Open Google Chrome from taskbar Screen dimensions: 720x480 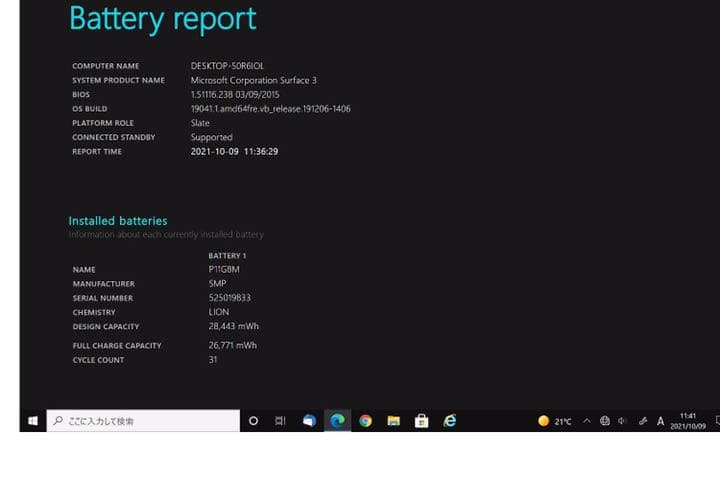[x=366, y=421]
